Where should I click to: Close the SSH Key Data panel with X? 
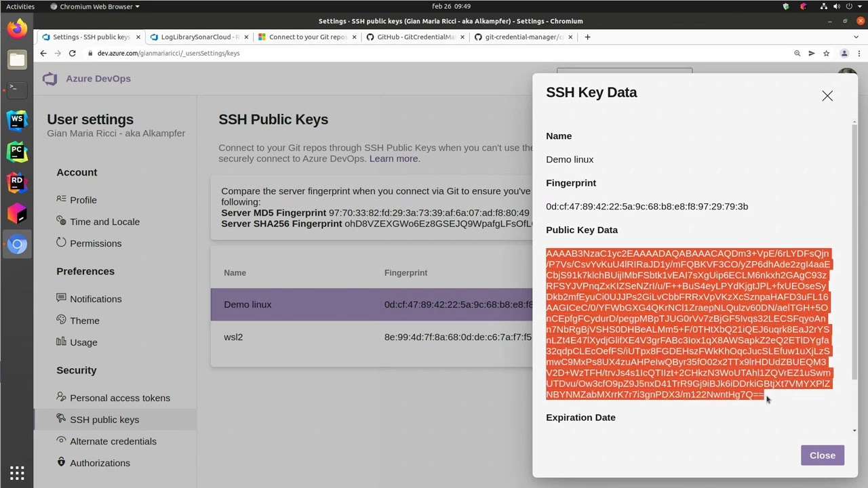(x=827, y=96)
